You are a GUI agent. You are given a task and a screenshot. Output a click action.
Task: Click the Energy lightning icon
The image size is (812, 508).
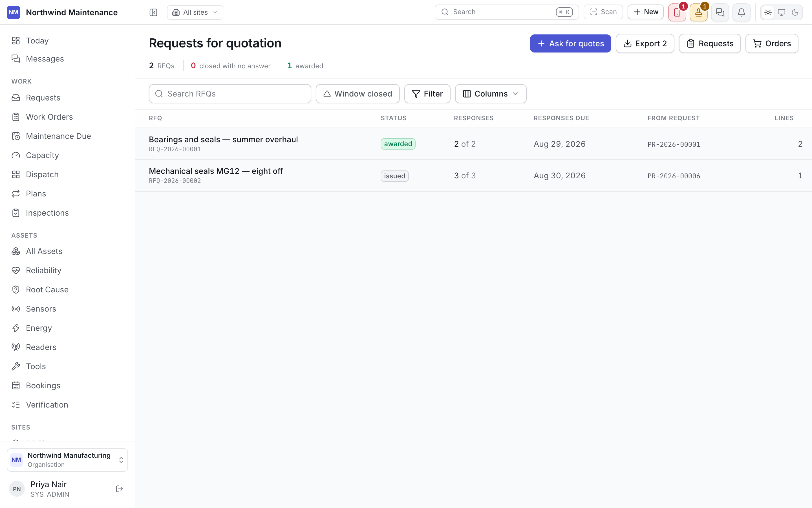point(16,328)
